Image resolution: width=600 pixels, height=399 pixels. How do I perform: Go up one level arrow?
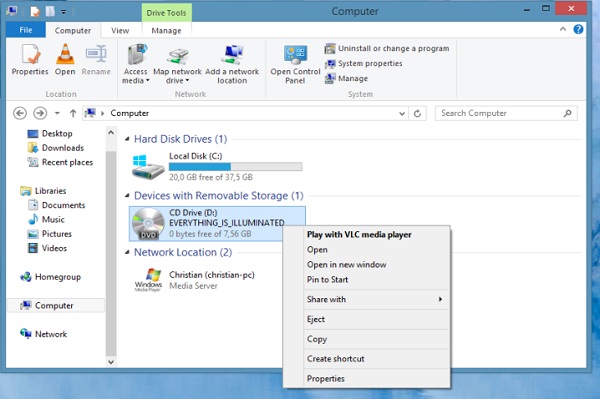(73, 113)
